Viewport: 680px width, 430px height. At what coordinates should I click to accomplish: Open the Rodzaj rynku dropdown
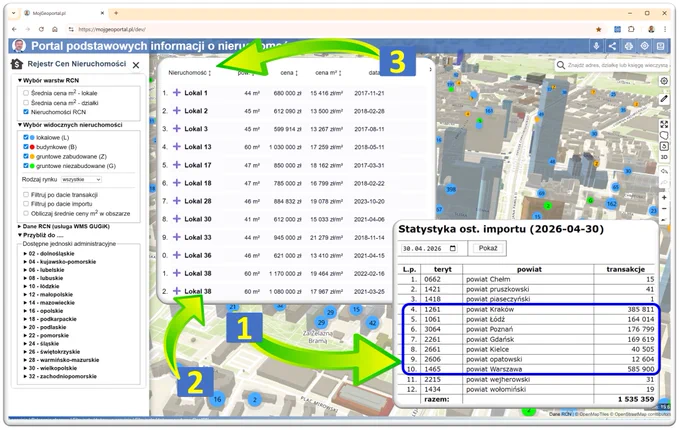pos(81,179)
